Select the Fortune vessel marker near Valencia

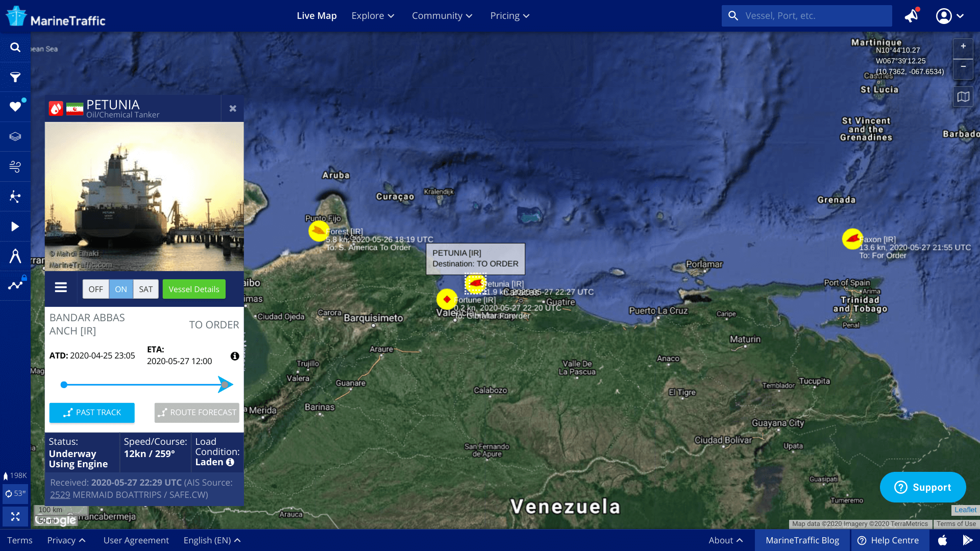click(x=447, y=299)
